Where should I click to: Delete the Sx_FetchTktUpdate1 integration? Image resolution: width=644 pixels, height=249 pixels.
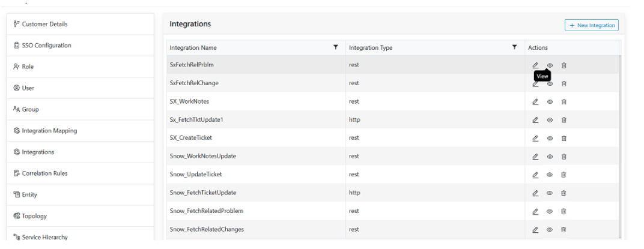pos(564,120)
